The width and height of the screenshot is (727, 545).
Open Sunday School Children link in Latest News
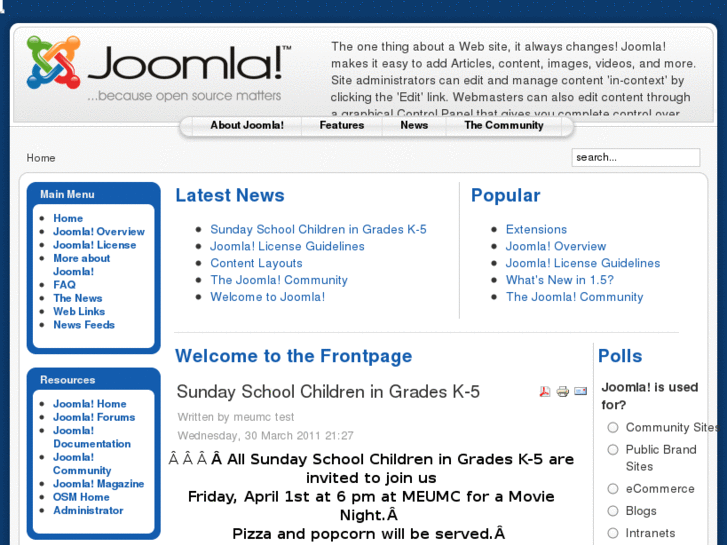[318, 229]
